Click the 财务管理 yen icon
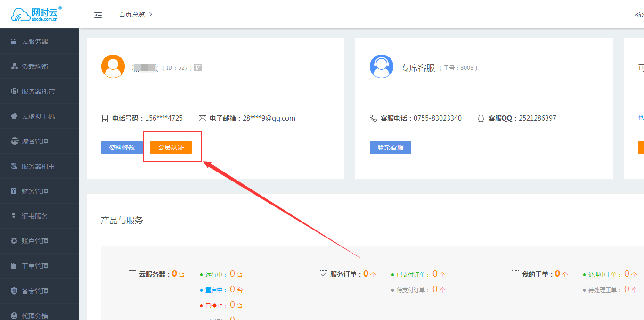This screenshot has height=320, width=644. tap(14, 191)
